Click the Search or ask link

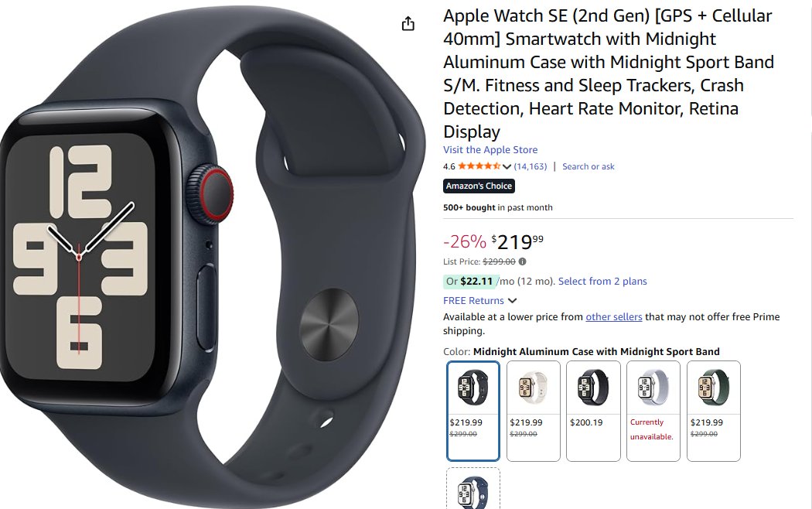click(589, 167)
